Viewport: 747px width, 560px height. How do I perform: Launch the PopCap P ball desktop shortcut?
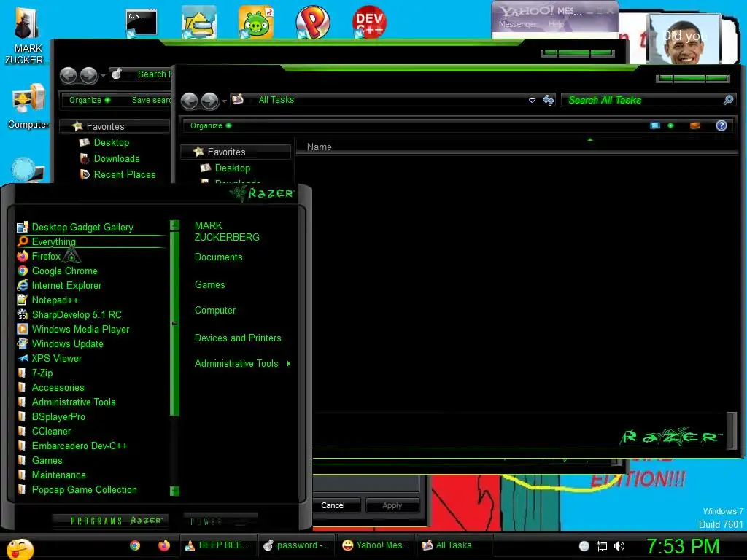[x=312, y=22]
